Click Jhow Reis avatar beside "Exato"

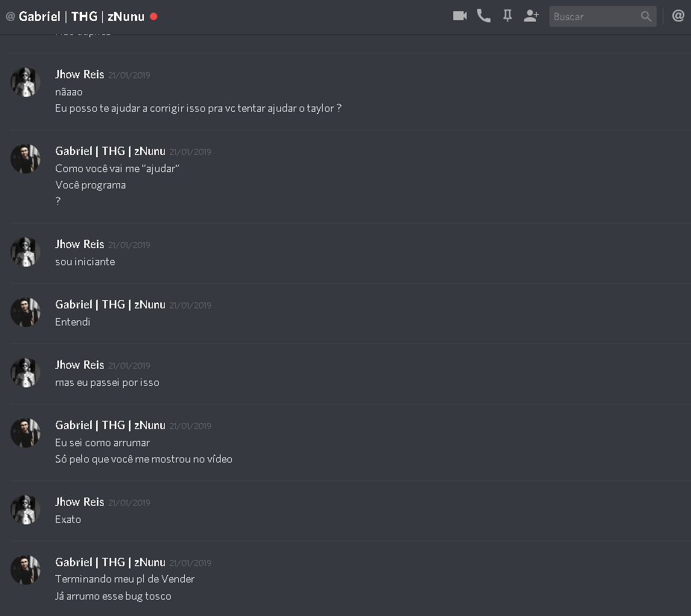coord(25,509)
